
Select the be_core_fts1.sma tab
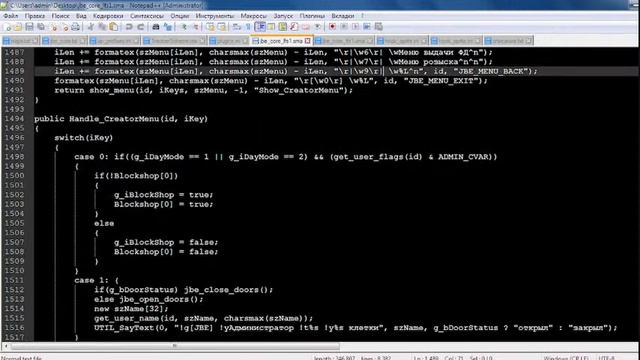tap(281, 41)
